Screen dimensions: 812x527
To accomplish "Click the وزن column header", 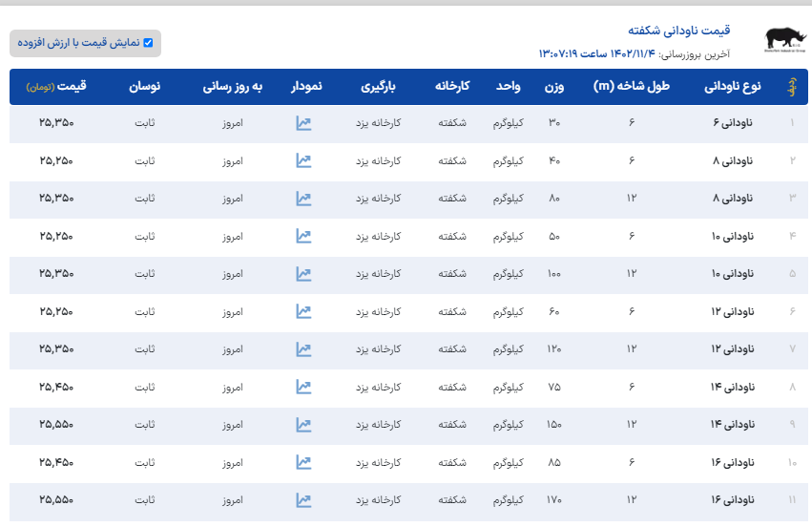I will (554, 87).
